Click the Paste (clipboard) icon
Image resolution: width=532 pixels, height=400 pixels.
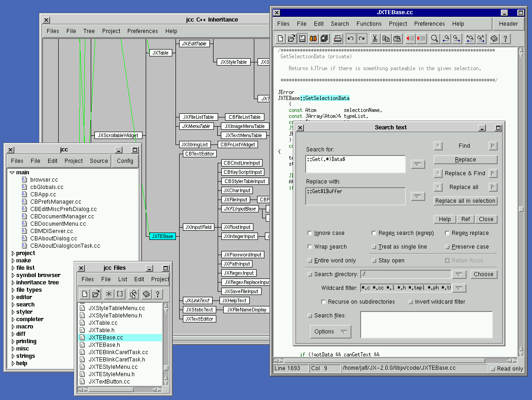pos(397,39)
